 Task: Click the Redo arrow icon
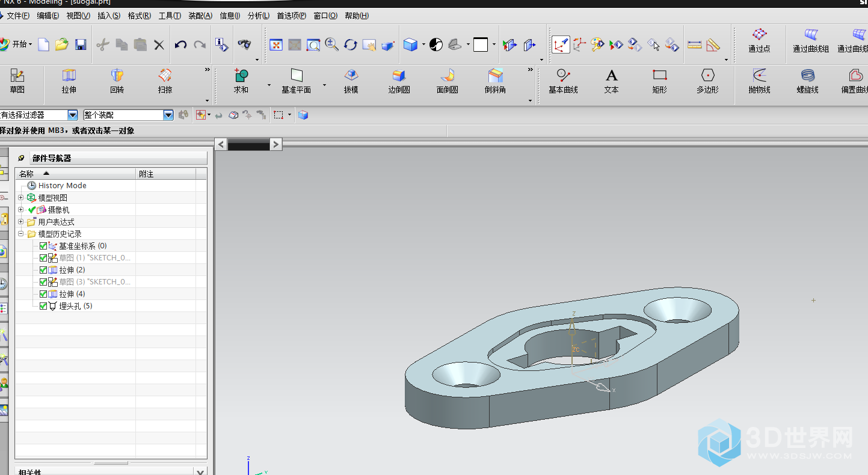[x=200, y=44]
